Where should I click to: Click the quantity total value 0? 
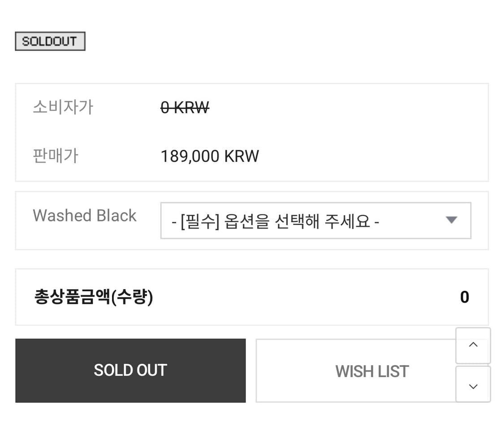click(x=465, y=297)
